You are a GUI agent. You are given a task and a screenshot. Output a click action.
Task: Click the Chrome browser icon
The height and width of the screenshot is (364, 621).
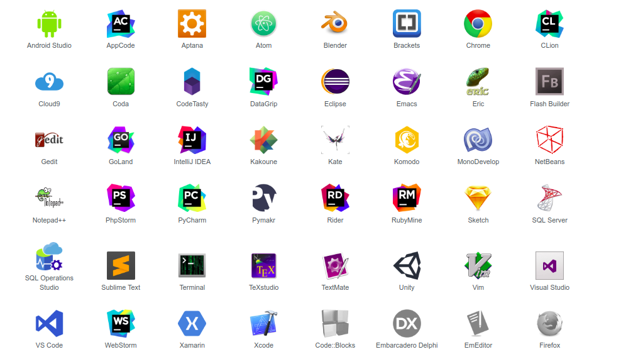[478, 24]
